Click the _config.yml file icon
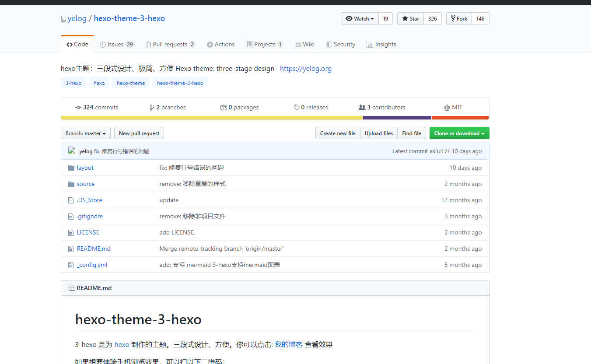 71,265
